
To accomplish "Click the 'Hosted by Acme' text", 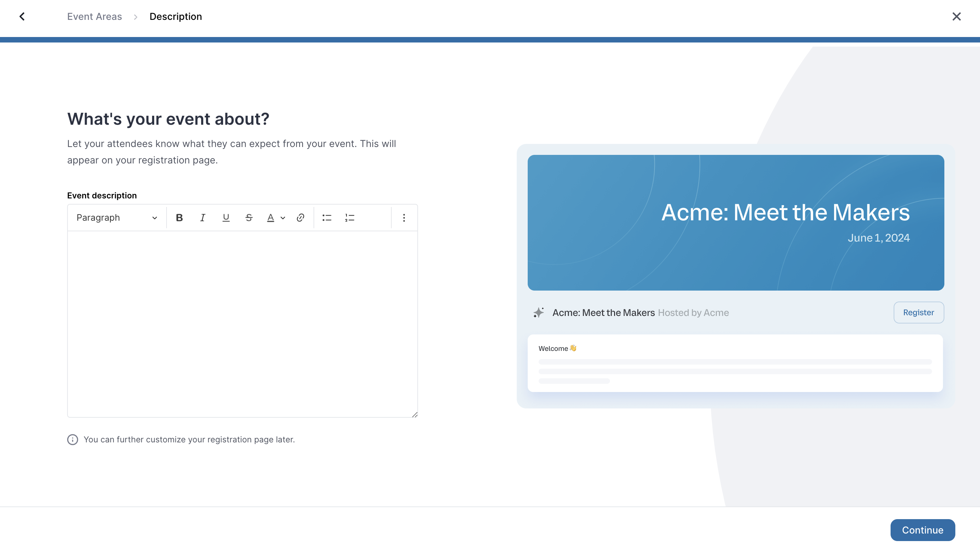I will coord(693,313).
